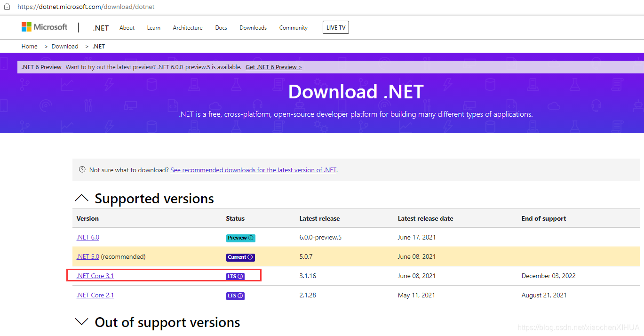
Task: Collapse the Supported versions section
Action: (82, 199)
